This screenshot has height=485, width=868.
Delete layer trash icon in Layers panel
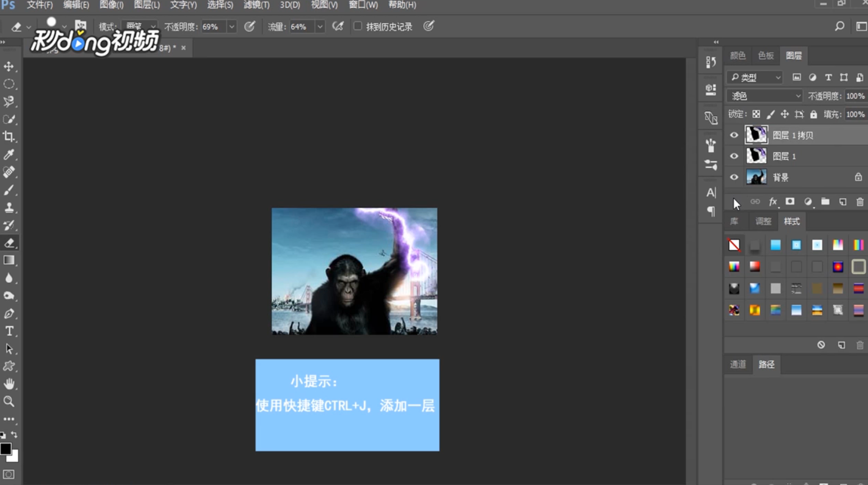(860, 202)
